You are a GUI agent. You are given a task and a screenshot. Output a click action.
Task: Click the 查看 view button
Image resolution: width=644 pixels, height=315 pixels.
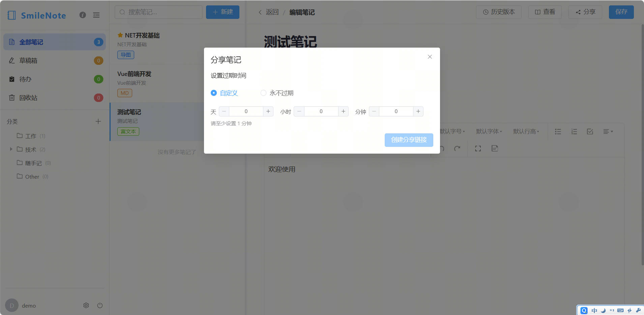click(x=545, y=12)
